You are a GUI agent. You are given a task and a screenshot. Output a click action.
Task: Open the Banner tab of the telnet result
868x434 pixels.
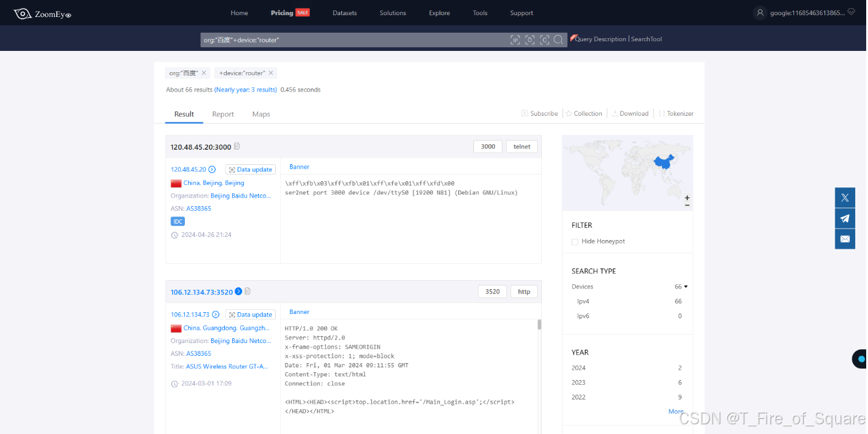299,167
